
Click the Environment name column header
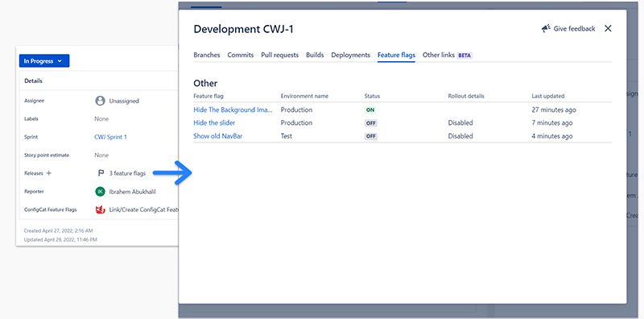(304, 96)
